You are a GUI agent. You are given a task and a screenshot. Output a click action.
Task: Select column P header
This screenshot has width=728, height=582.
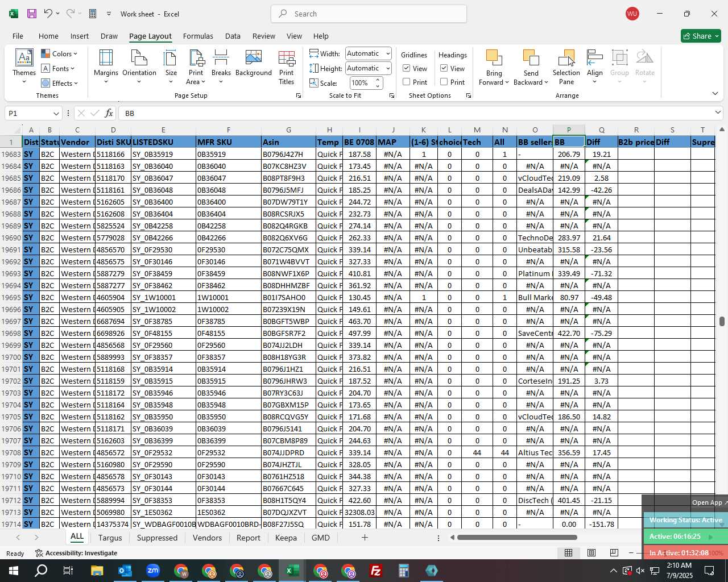pyautogui.click(x=569, y=130)
